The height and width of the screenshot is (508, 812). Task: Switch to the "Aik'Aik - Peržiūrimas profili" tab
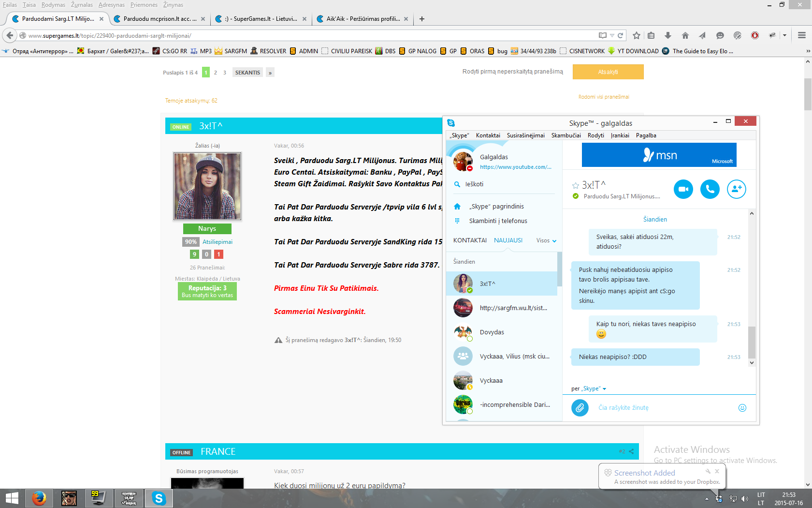[363, 19]
